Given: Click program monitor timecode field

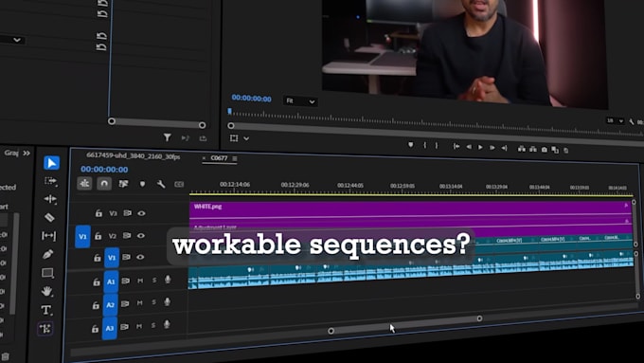Looking at the screenshot, I should point(251,99).
